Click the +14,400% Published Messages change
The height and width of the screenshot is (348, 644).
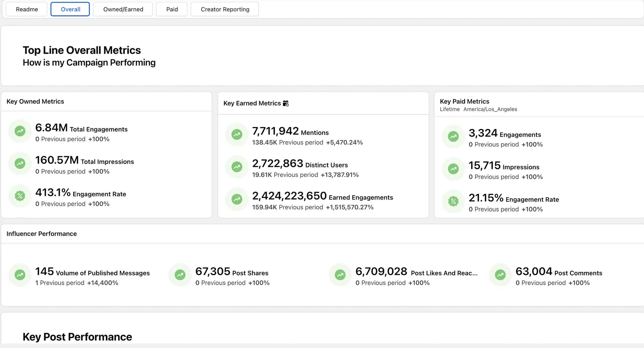pyautogui.click(x=102, y=283)
